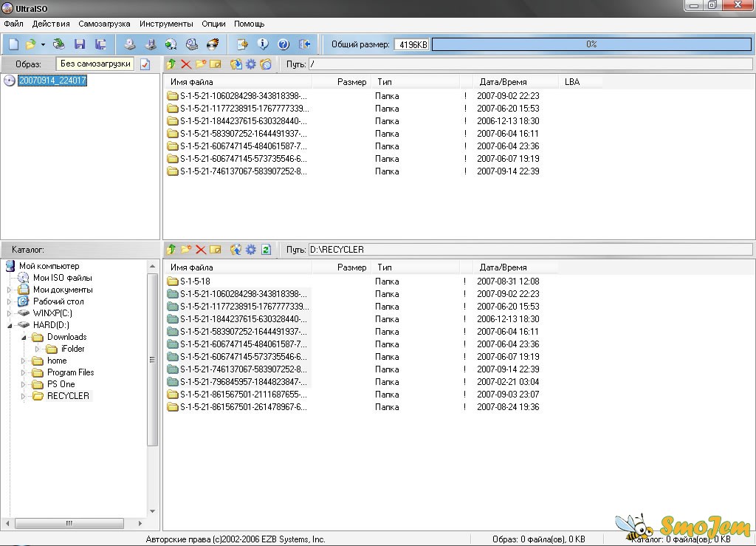Go up a folder in image pane
The width and height of the screenshot is (756, 546).
171,64
